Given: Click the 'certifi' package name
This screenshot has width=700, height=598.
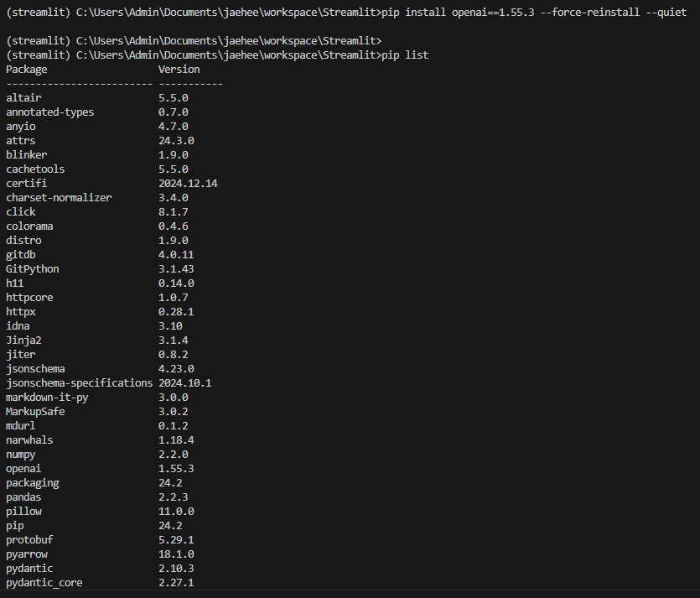Looking at the screenshot, I should click(26, 184).
